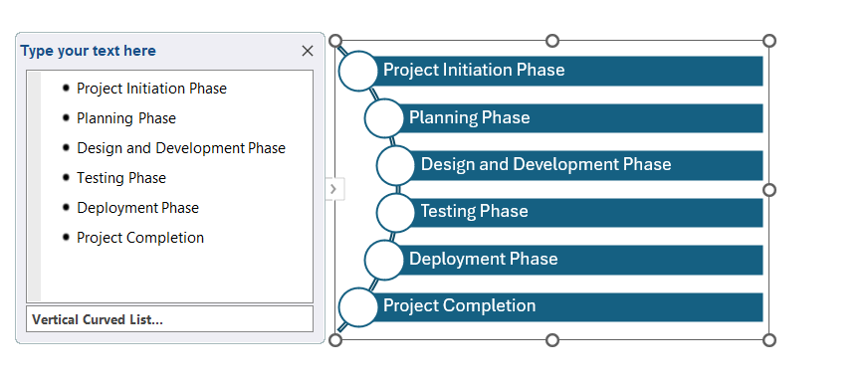Collapse the text pane with arrow tab
The image size is (868, 380).
pos(333,189)
